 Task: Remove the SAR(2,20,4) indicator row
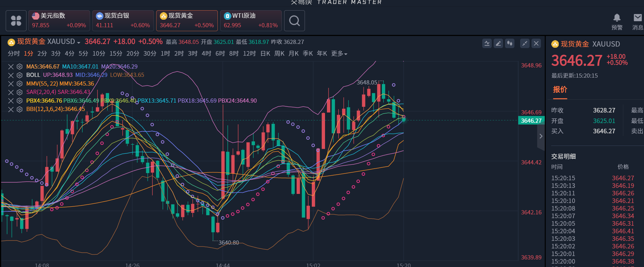point(11,92)
